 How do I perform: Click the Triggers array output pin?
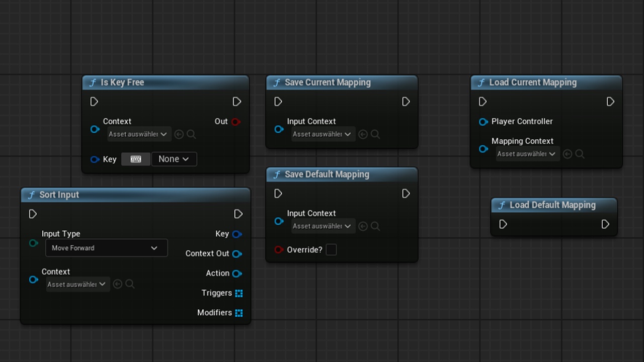[x=239, y=293]
